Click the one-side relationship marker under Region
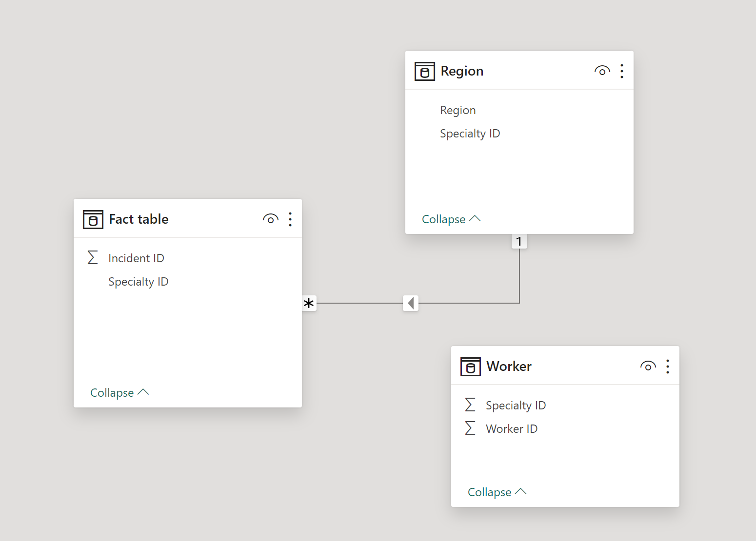Viewport: 756px width, 541px height. (x=519, y=241)
